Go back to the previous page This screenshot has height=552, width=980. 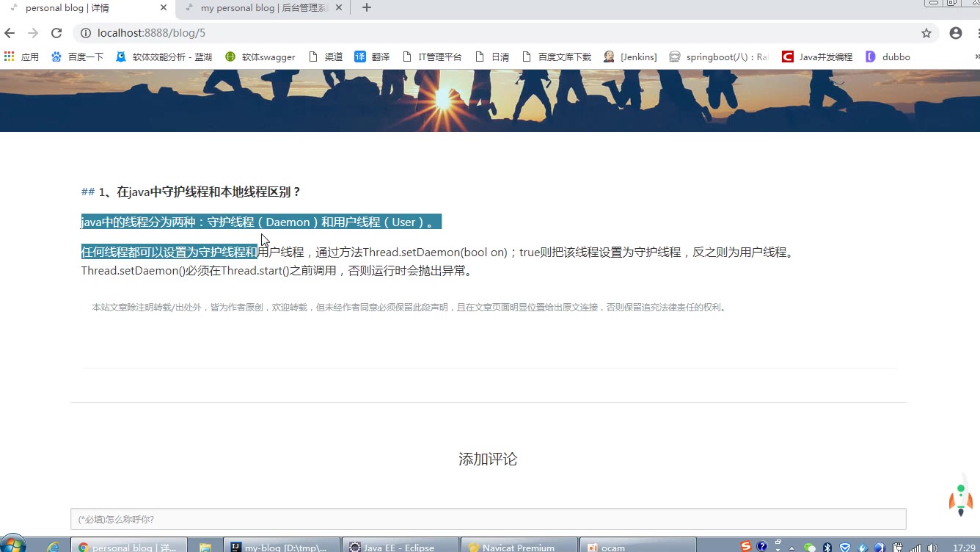pos(10,33)
